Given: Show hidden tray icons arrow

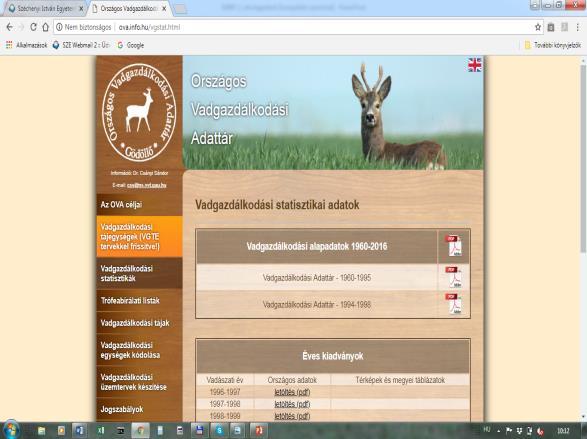Looking at the screenshot, I should (499, 431).
